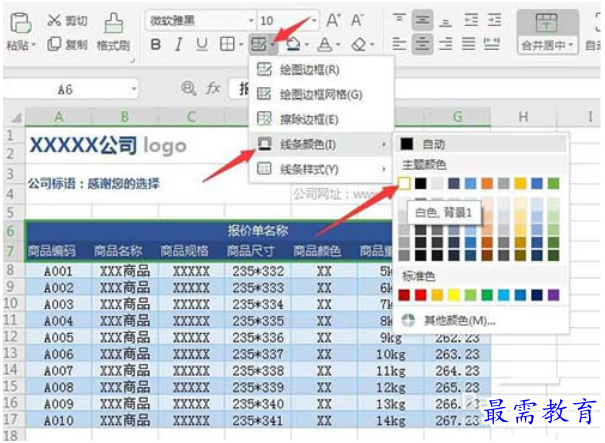Expand the clear eraser dropdown arrow
605x443 pixels.
[372, 45]
